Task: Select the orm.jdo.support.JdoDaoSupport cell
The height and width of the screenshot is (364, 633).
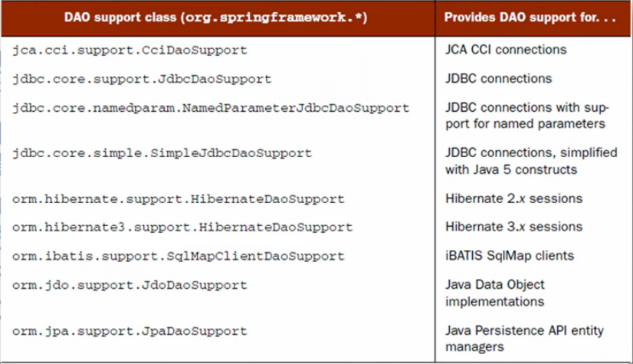Action: 130,285
